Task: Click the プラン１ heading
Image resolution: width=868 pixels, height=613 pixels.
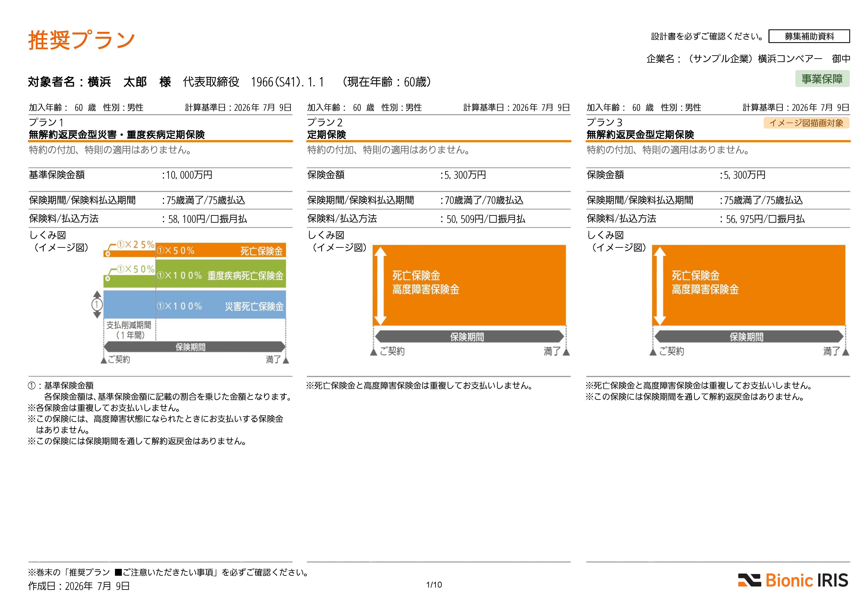Action: [46, 122]
